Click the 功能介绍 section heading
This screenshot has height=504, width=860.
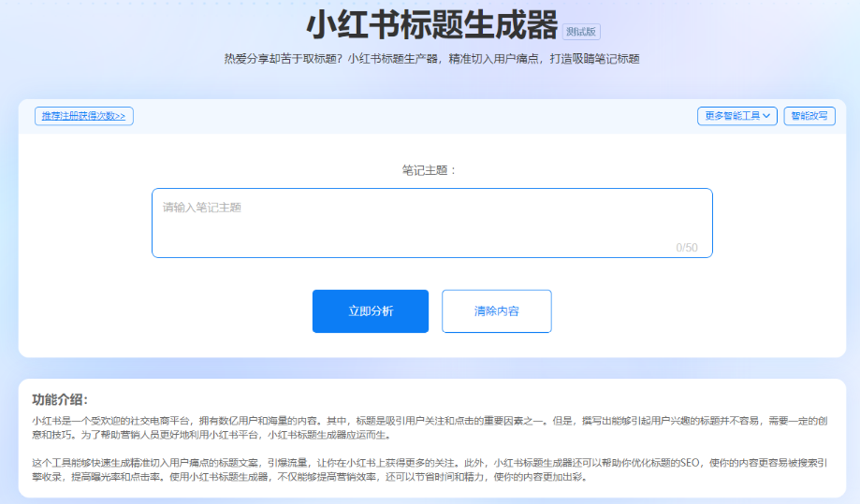pos(60,399)
